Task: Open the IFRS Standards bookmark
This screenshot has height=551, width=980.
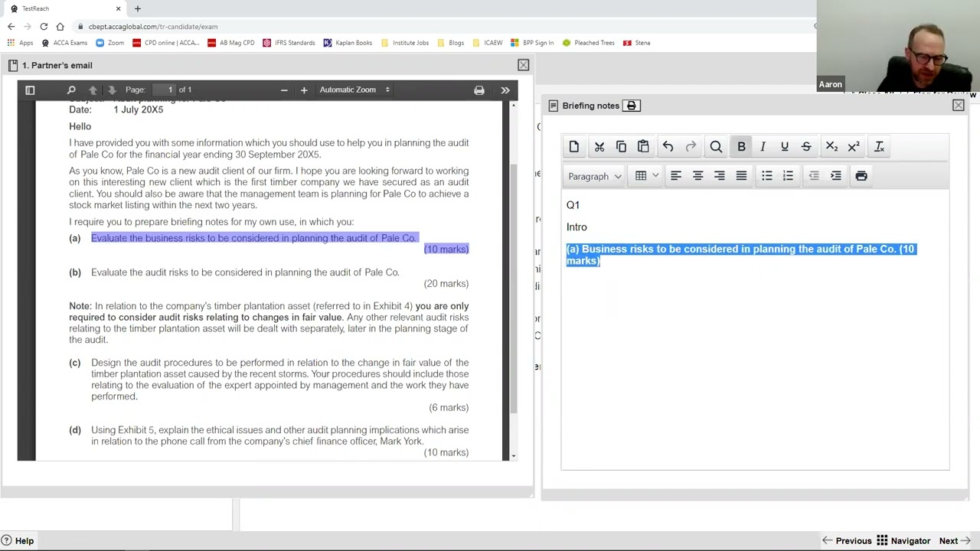Action: [x=289, y=43]
